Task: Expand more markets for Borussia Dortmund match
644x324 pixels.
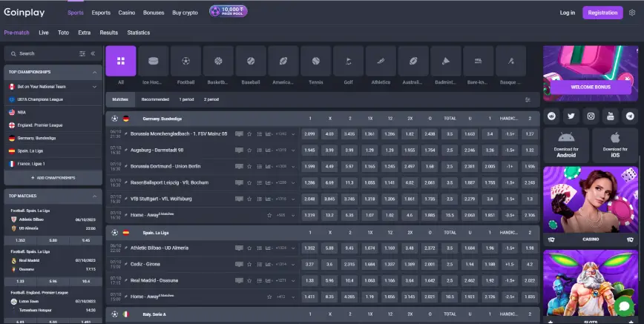Action: coord(293,167)
